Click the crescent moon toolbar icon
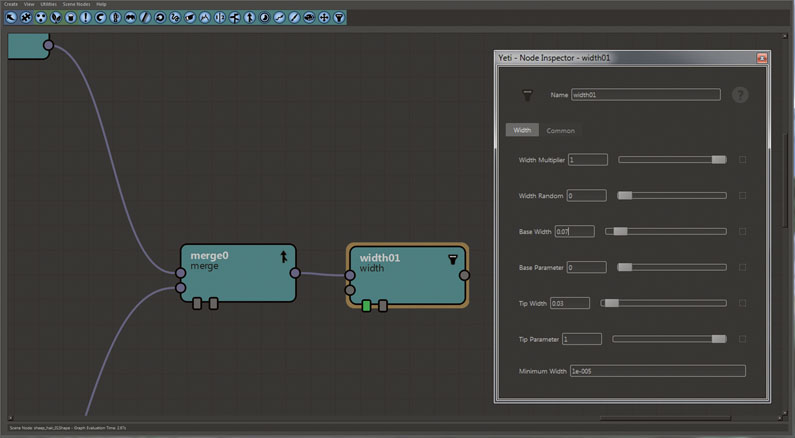 265,18
